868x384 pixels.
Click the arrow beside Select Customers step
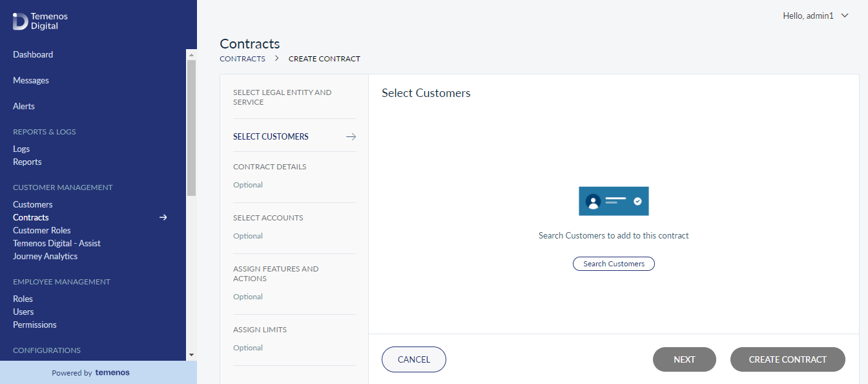point(351,136)
